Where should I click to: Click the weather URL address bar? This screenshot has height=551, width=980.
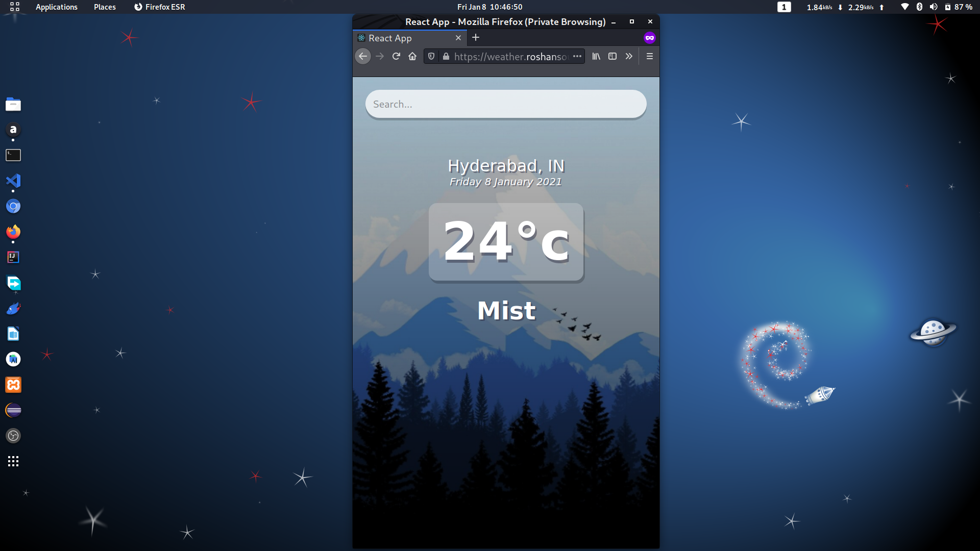(510, 56)
